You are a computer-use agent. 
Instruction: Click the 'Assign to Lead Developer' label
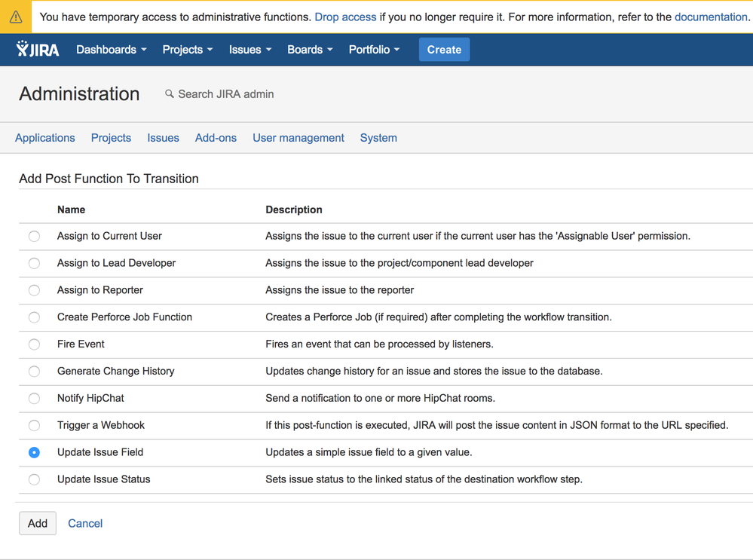[x=116, y=263]
